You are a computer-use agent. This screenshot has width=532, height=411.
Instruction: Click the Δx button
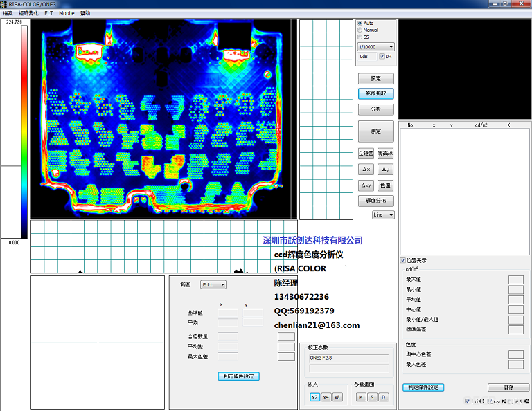pos(366,169)
